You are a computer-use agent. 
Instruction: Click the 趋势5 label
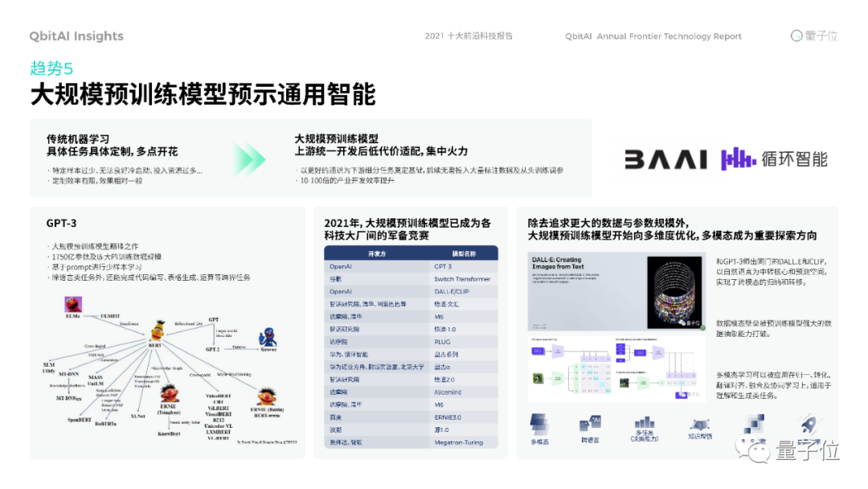51,68
